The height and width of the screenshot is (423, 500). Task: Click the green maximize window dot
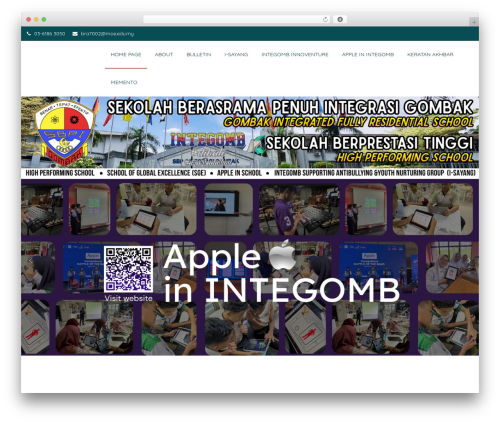44,19
